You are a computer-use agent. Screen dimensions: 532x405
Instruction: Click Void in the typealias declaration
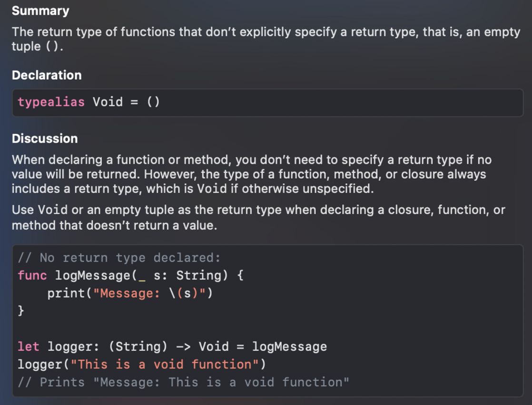coord(108,102)
